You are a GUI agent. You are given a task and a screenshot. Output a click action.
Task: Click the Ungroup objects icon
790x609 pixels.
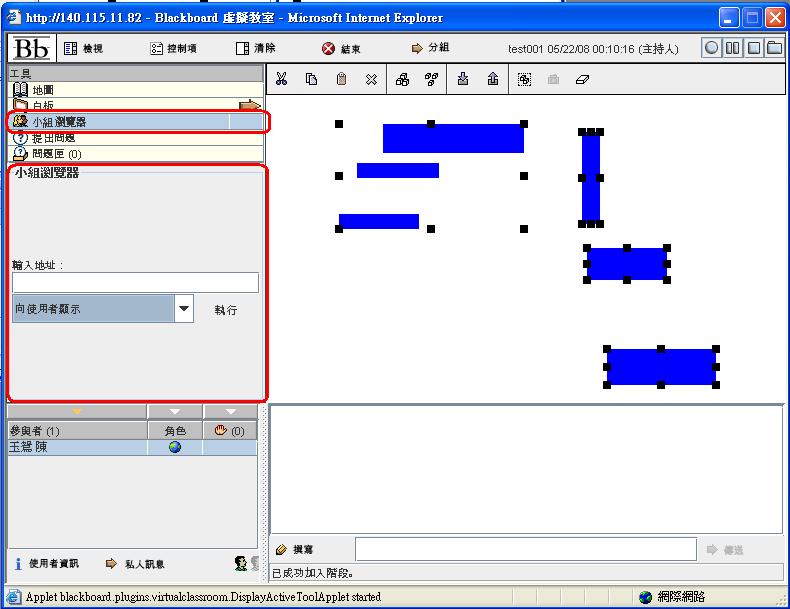tap(432, 80)
